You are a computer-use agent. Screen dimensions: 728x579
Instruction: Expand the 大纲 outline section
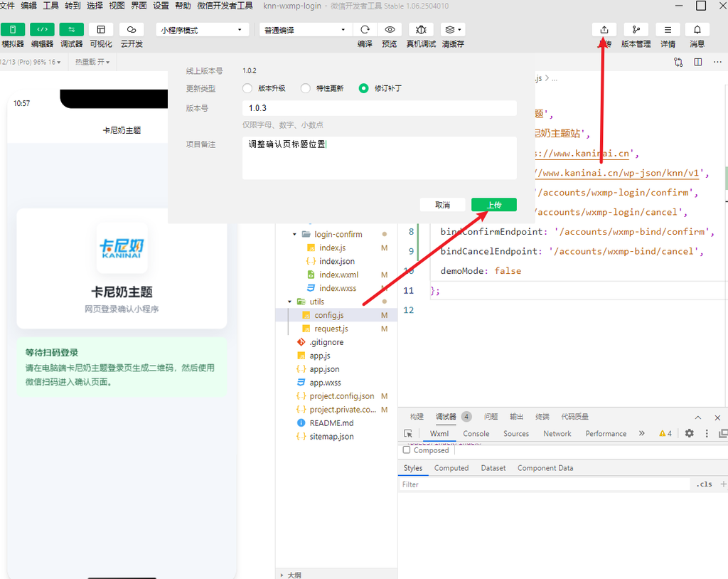click(282, 575)
